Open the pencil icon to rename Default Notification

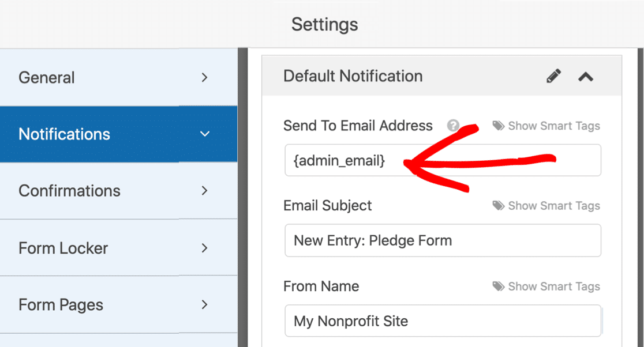(553, 76)
